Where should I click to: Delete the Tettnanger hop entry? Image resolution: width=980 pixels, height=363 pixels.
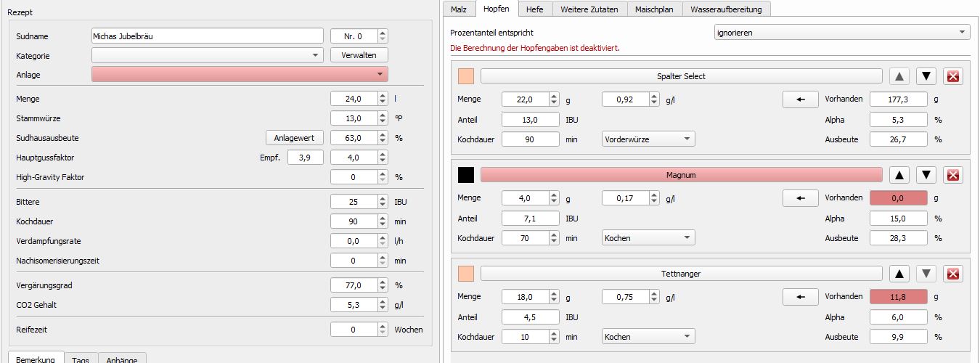[x=954, y=274]
